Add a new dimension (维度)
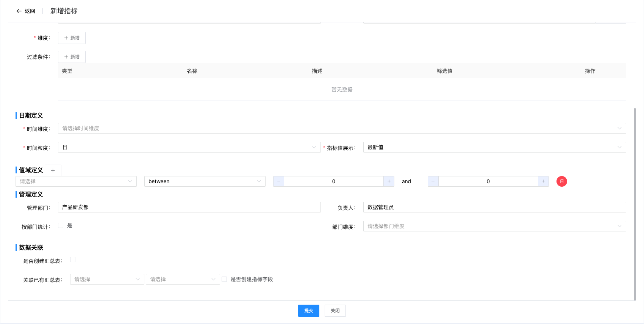This screenshot has height=324, width=644. [72, 38]
